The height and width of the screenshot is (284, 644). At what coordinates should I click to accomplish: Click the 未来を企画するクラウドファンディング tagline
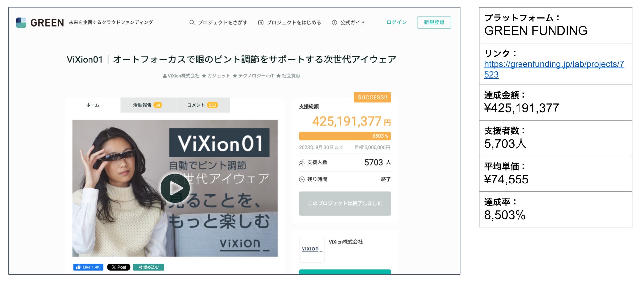point(111,22)
